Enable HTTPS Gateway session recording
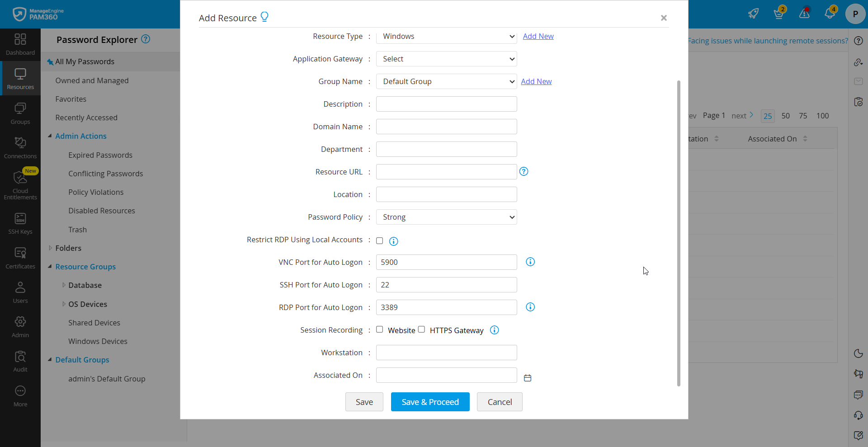Screen dimensions: 868x447 click(421, 329)
